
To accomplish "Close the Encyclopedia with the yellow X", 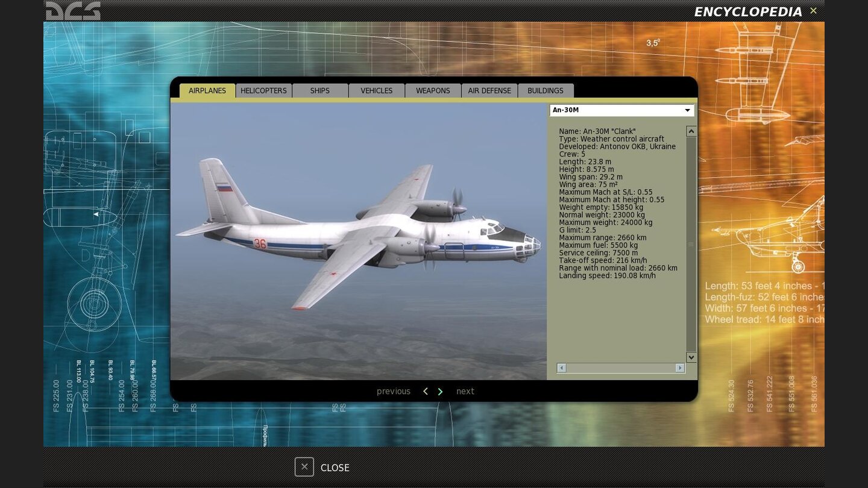I will click(x=813, y=11).
